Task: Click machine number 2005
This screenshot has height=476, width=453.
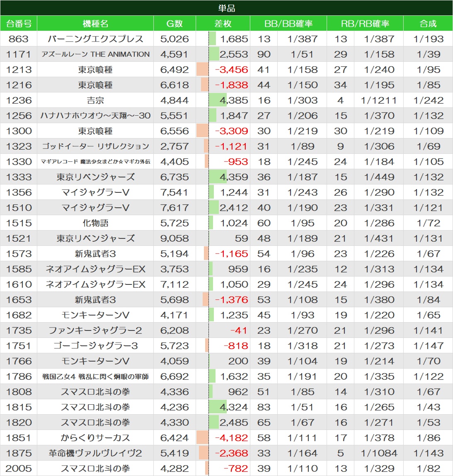Action: [19, 469]
